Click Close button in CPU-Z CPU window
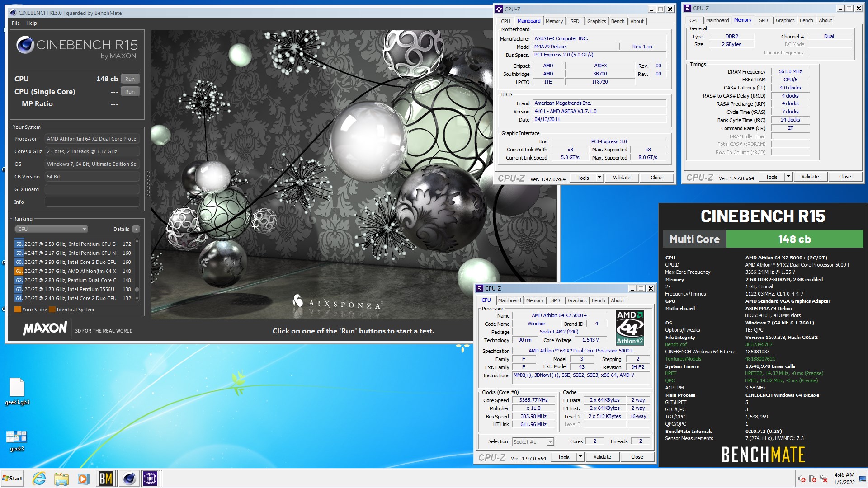The height and width of the screenshot is (488, 868). pyautogui.click(x=637, y=457)
